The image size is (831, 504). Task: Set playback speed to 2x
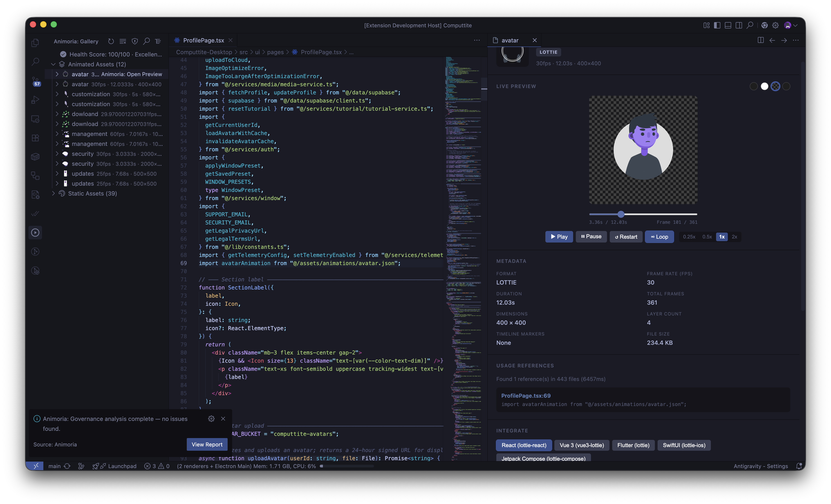click(x=734, y=236)
